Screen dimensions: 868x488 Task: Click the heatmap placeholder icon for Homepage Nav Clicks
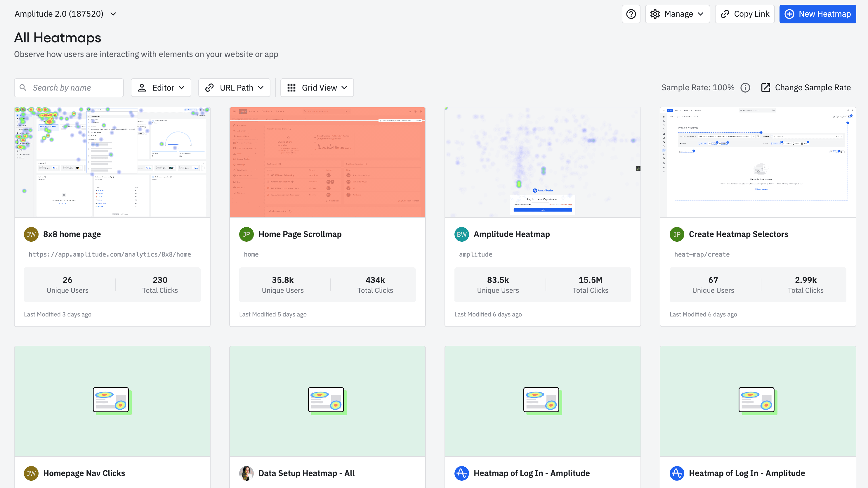(112, 400)
